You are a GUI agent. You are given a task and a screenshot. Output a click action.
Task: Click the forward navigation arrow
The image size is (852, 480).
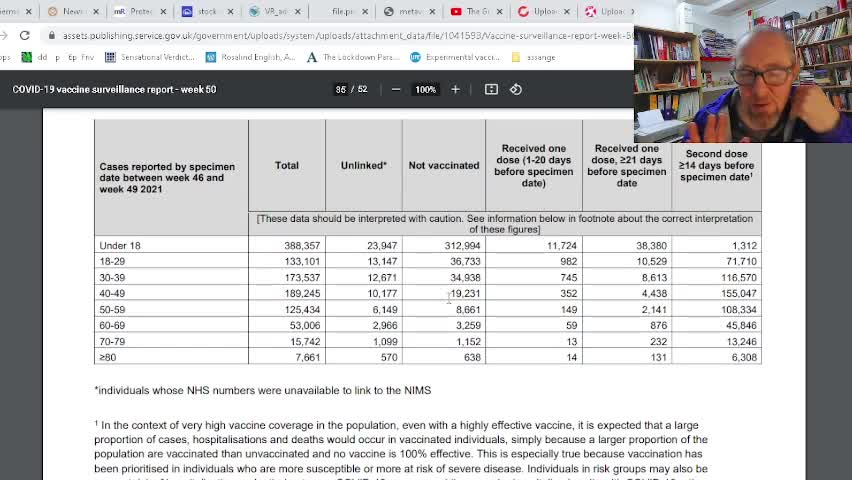click(4, 35)
